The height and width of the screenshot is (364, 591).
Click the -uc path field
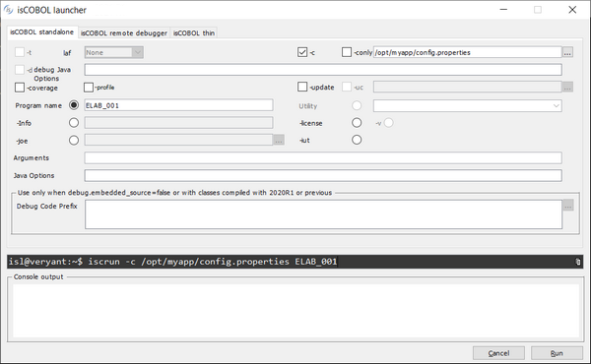(x=467, y=87)
